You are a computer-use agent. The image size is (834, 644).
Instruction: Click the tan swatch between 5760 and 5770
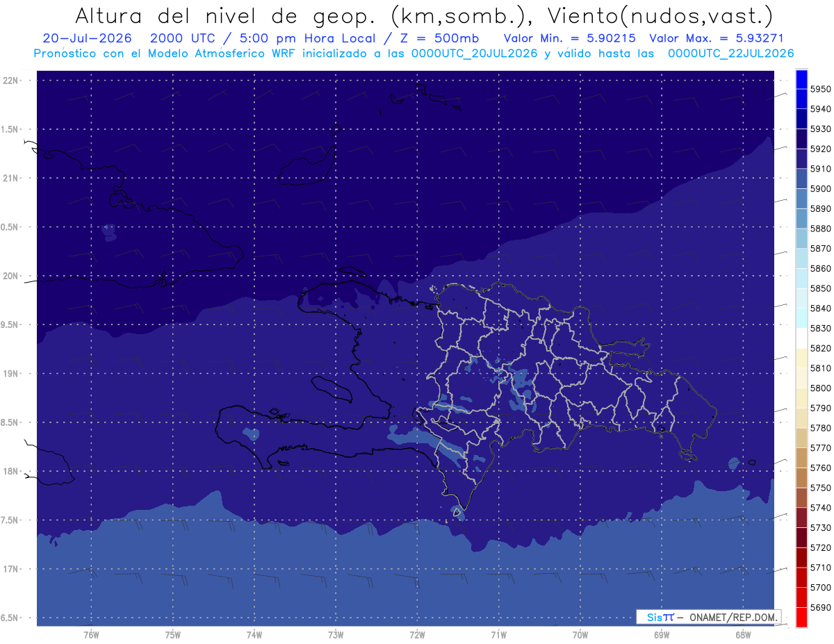tap(801, 458)
